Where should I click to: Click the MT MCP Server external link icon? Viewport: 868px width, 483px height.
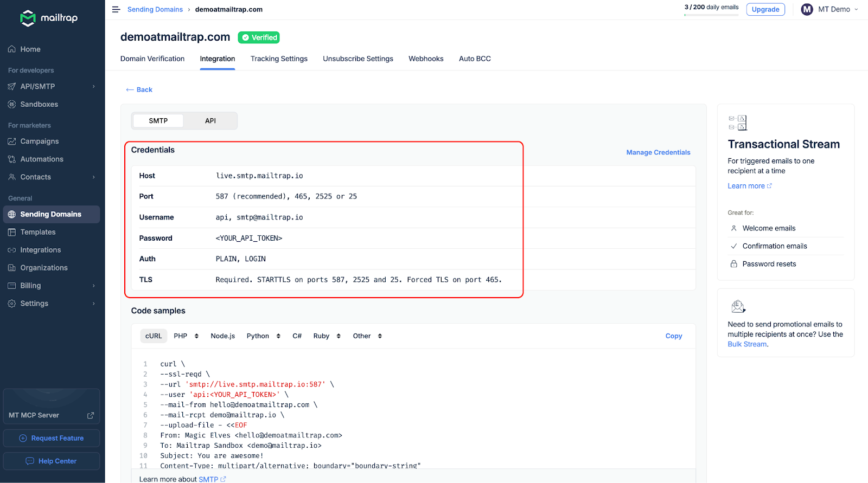tap(91, 415)
